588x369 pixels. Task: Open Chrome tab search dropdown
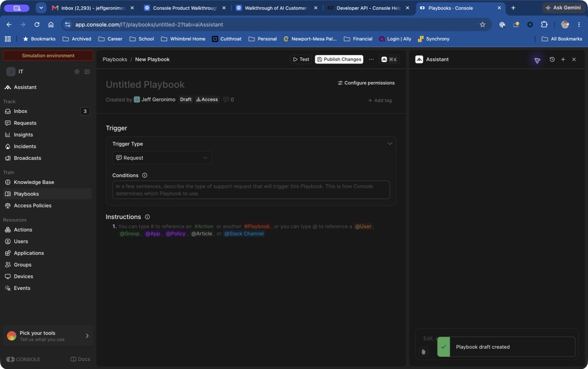pyautogui.click(x=41, y=8)
